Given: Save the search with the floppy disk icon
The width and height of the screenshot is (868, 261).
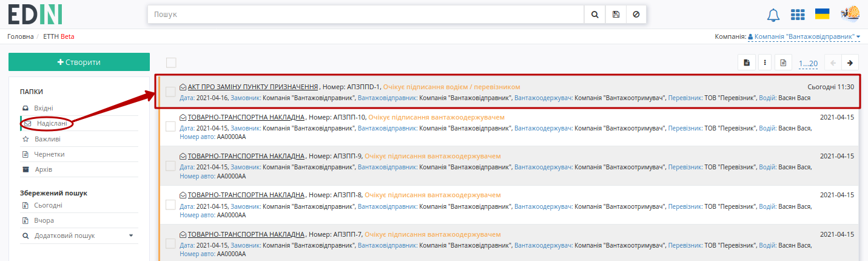Looking at the screenshot, I should click(616, 14).
